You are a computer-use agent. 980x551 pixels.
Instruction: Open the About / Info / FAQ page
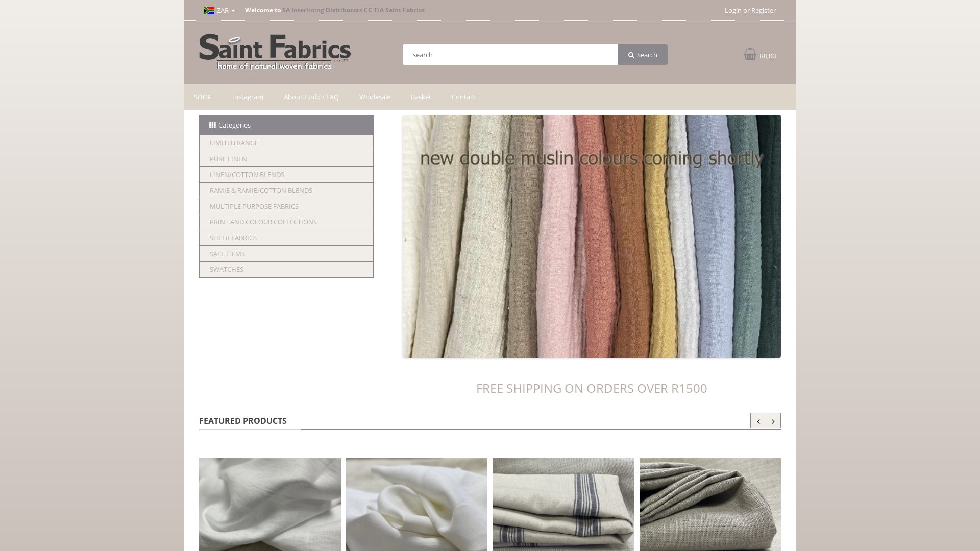click(x=311, y=97)
